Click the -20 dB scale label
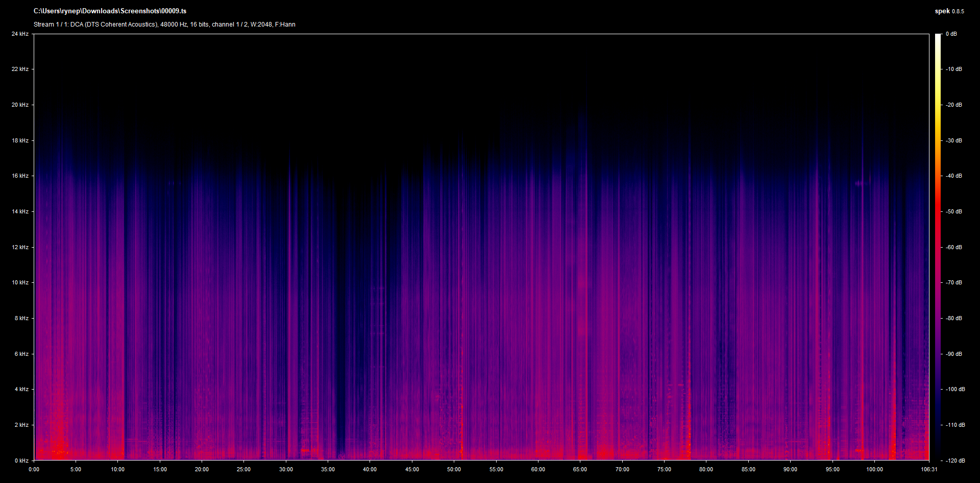Image resolution: width=980 pixels, height=483 pixels. pyautogui.click(x=954, y=105)
